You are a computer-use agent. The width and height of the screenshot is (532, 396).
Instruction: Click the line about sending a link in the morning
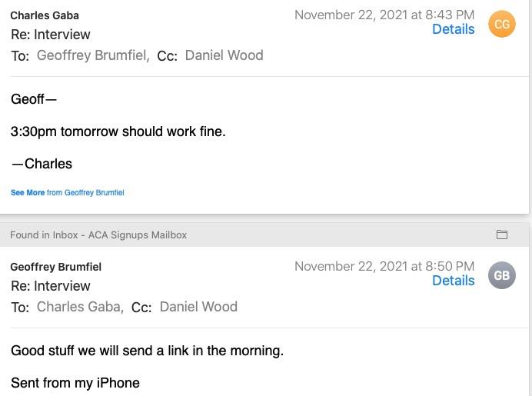pyautogui.click(x=147, y=351)
